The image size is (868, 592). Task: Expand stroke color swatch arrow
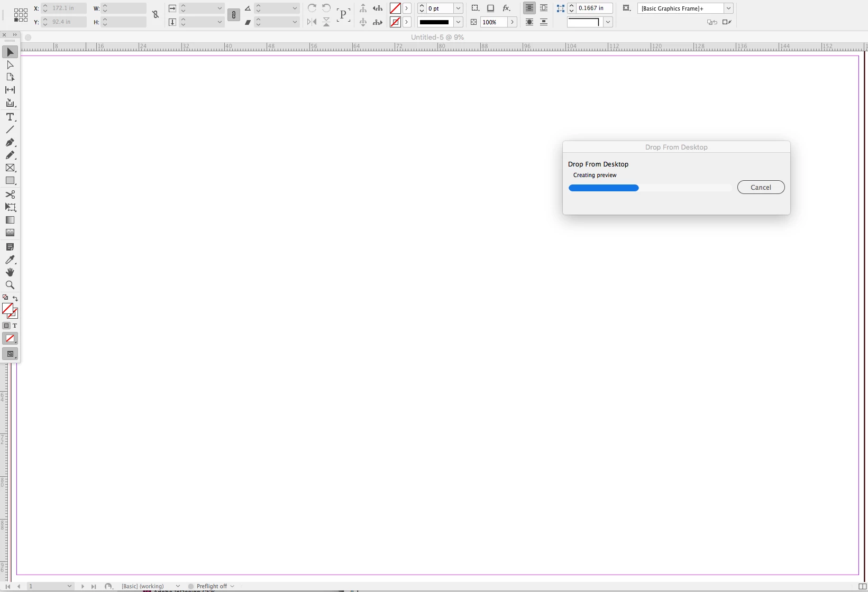[x=407, y=22]
